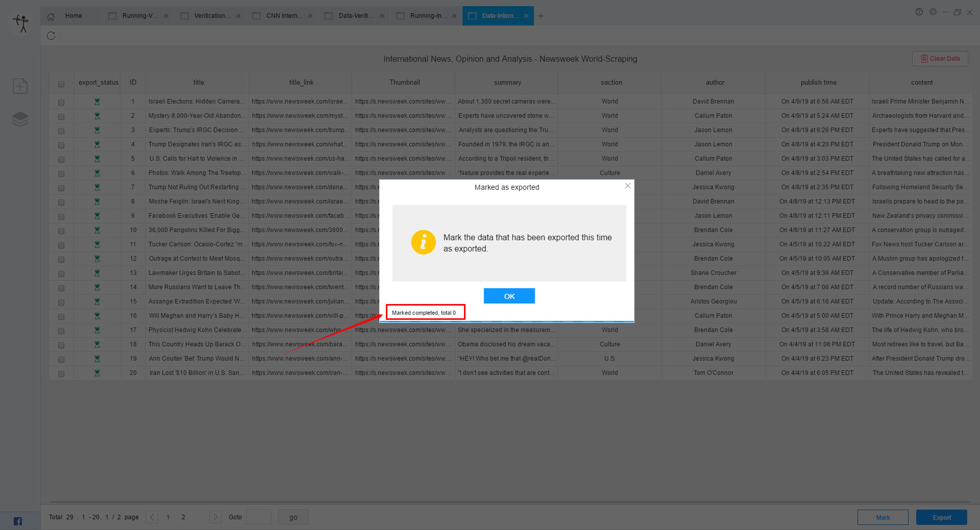Check the row checkbox for ID 5
Screen dimensions: 980x530
coord(61,159)
